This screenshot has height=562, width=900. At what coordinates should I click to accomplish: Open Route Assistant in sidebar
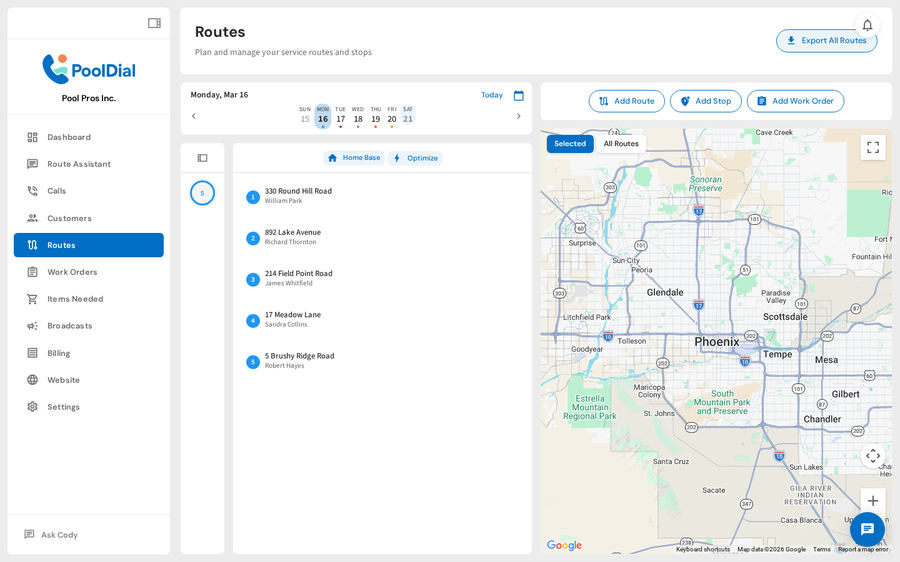78,164
